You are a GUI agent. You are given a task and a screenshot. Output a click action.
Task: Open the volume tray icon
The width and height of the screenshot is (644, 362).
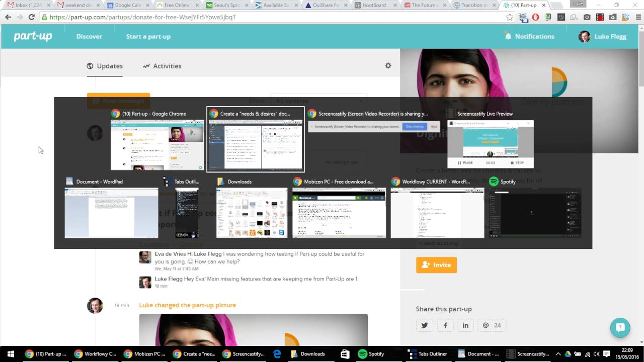(597, 354)
